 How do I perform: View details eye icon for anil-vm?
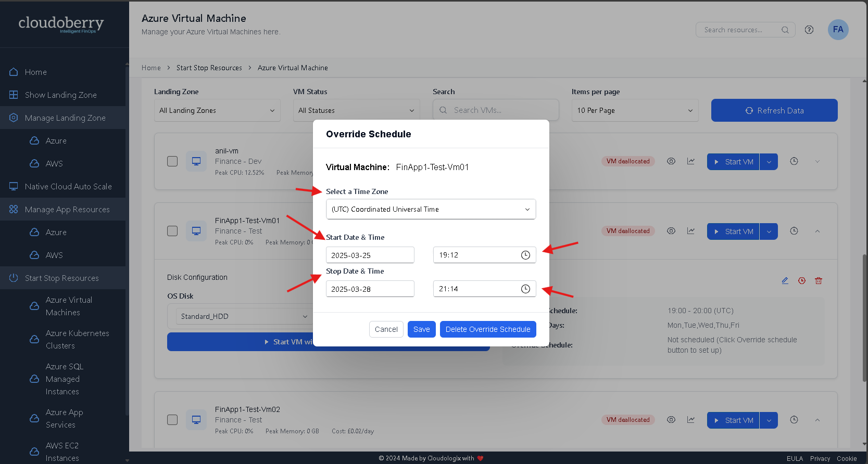pyautogui.click(x=671, y=161)
